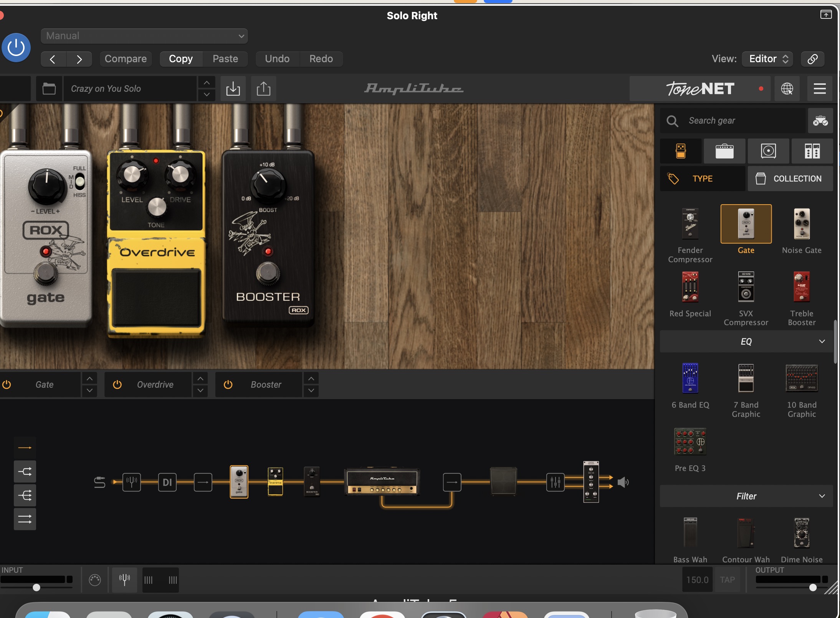Click the save preset download icon
The image size is (840, 618).
click(x=233, y=89)
